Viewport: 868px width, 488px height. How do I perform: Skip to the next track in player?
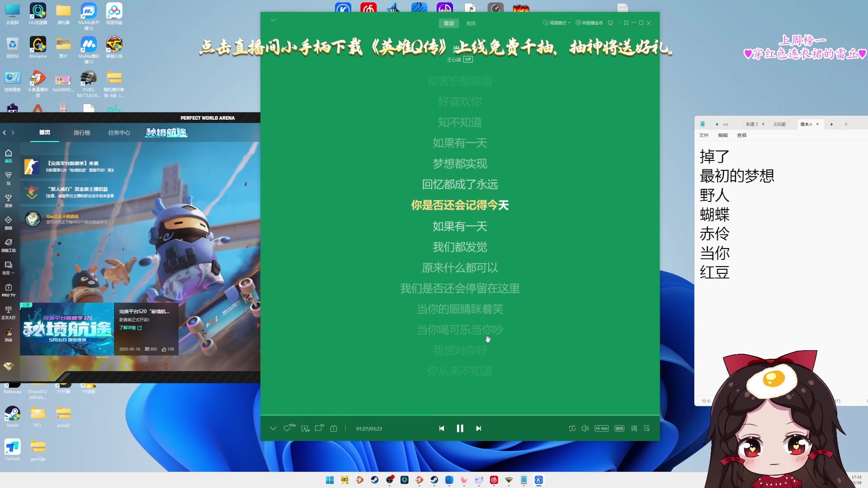coord(478,428)
